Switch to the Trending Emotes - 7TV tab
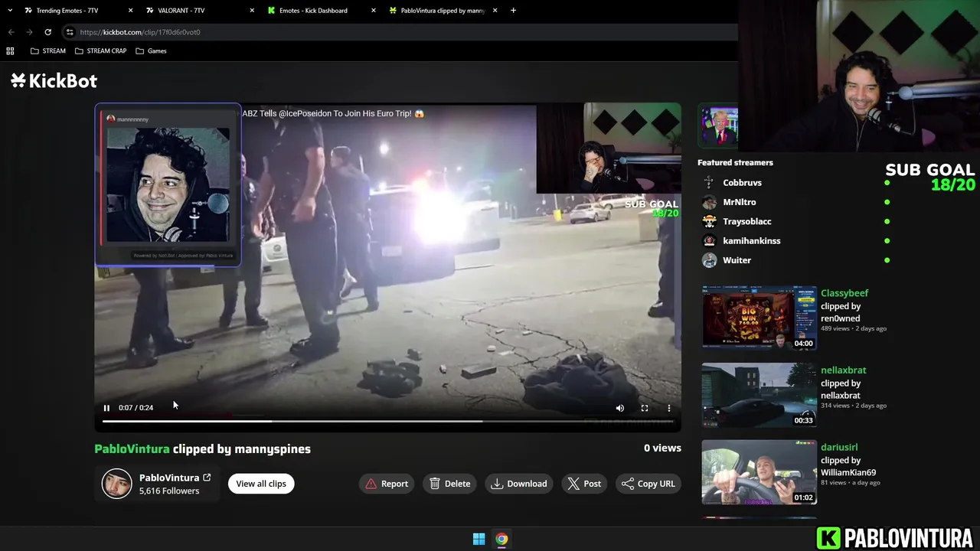The image size is (980, 551). pos(67,11)
